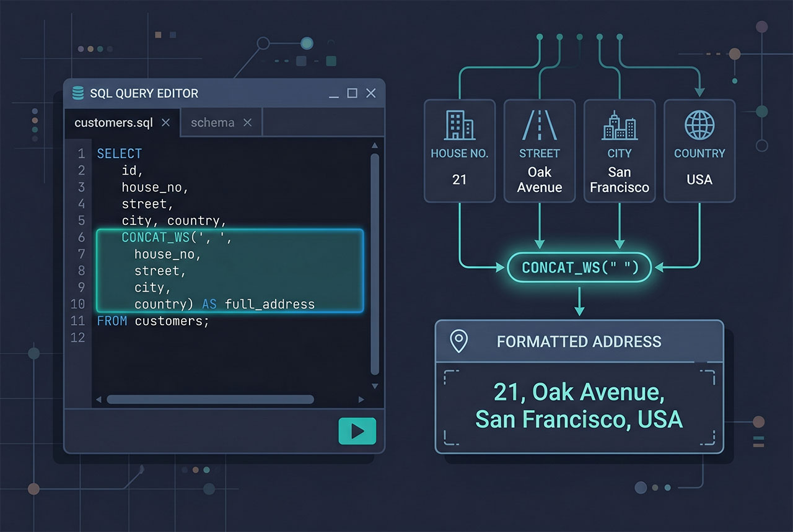Select the Street road icon
The image size is (793, 532).
(539, 125)
